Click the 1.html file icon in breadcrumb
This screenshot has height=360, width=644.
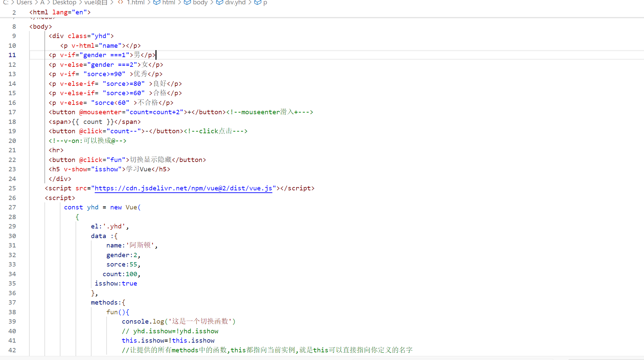tap(121, 2)
